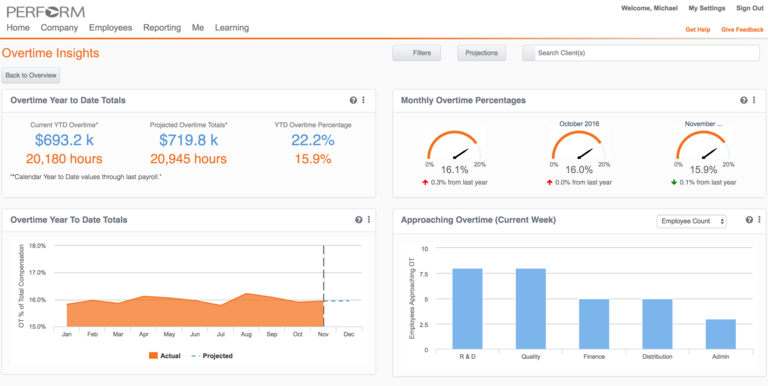Click the 22.2% YTD percentage

pos(313,140)
